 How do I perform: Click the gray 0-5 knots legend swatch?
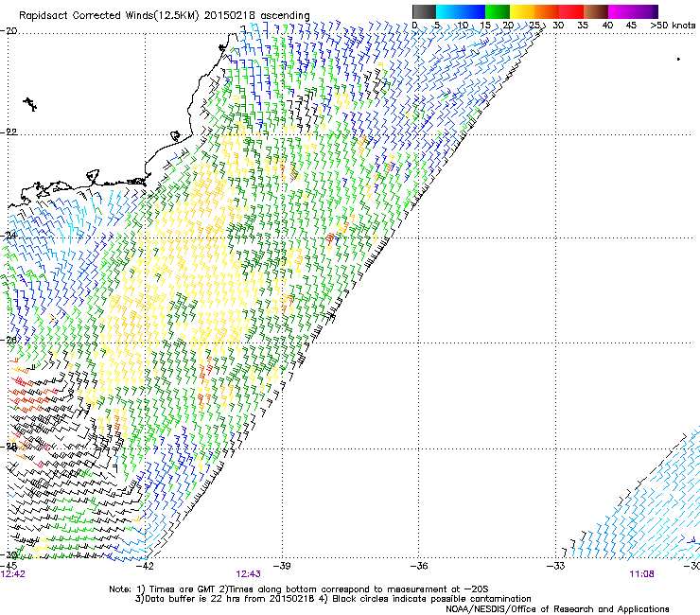click(424, 11)
